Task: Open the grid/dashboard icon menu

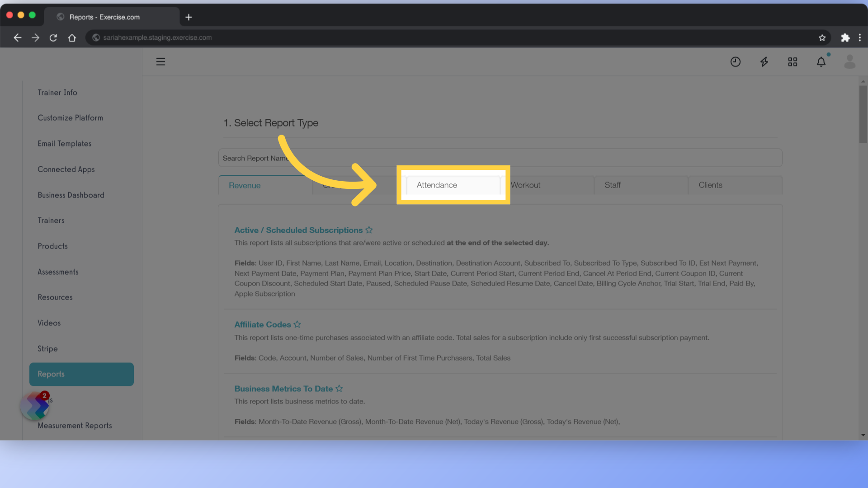Action: coord(793,62)
